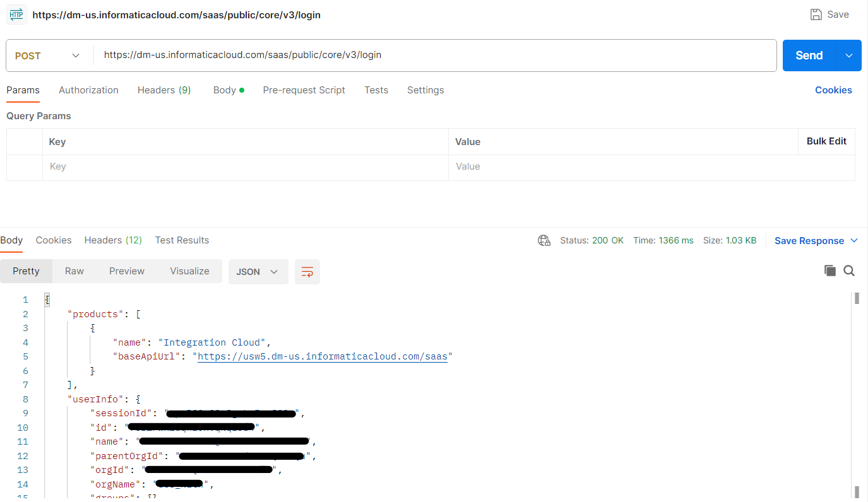Copy the response using the copy icon
The height and width of the screenshot is (502, 868).
[829, 271]
